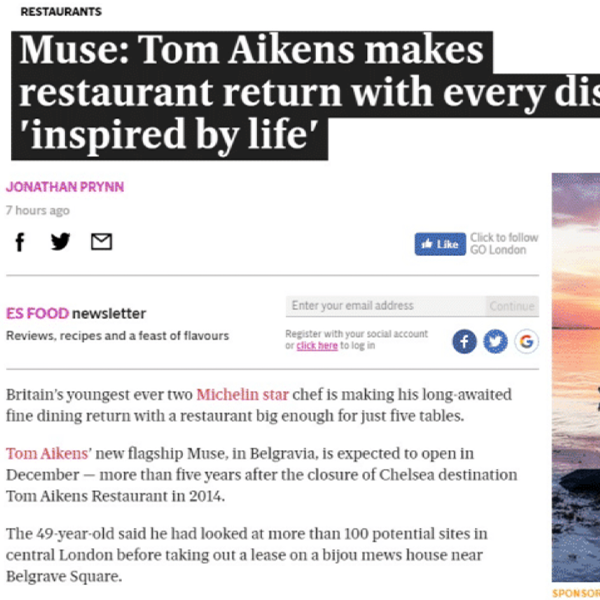
Task: Click the '7 hours ago' timestamp
Action: 38,211
